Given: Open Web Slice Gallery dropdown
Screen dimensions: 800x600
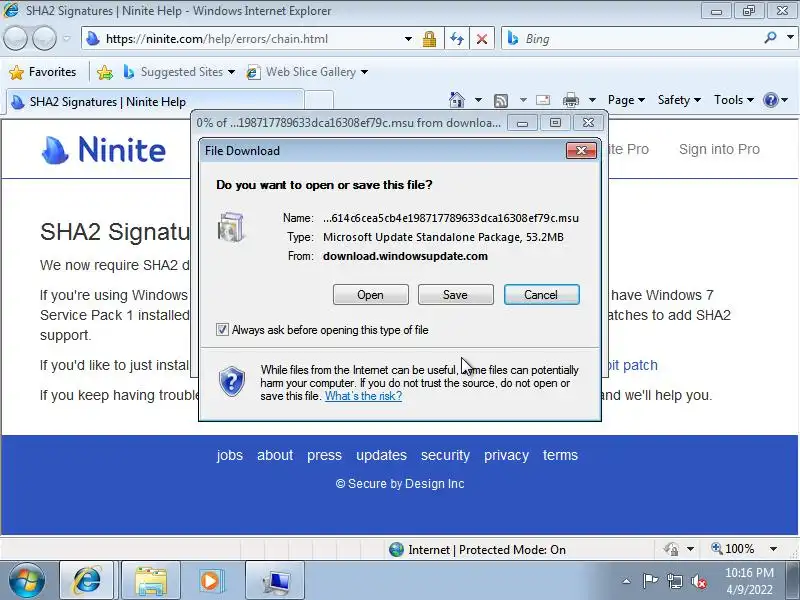Looking at the screenshot, I should (x=307, y=72).
